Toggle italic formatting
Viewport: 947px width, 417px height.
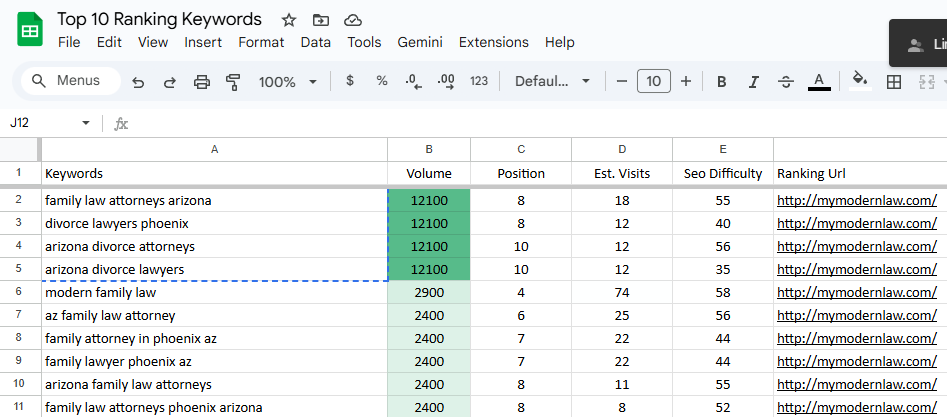tap(753, 82)
